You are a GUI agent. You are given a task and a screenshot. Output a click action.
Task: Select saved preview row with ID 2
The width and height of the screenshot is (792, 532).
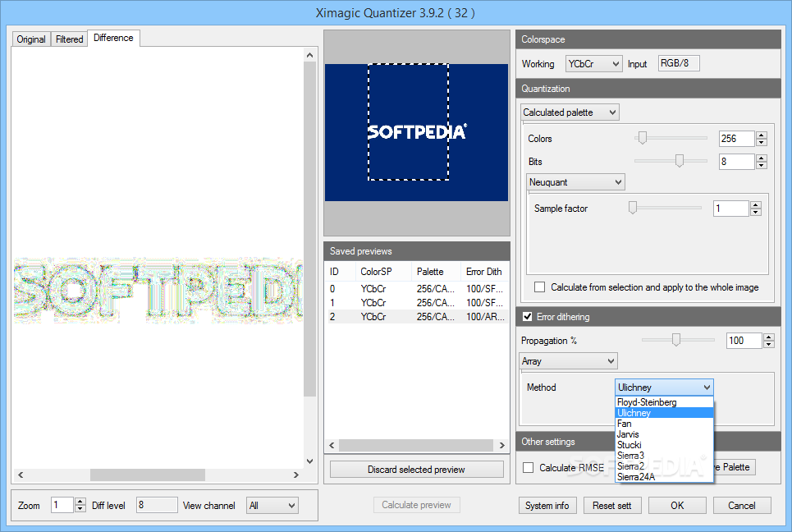417,317
